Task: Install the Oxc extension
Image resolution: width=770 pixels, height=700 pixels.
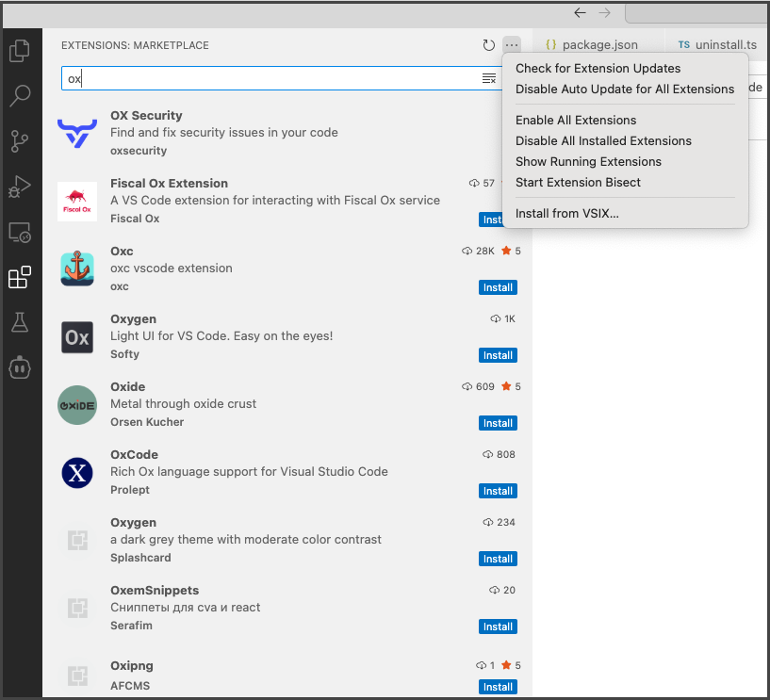Action: [498, 287]
